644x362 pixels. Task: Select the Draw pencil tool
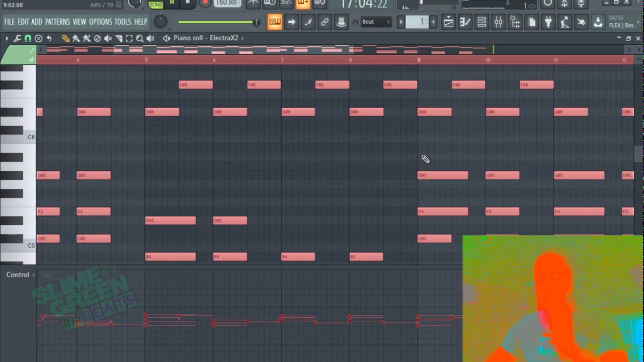pyautogui.click(x=65, y=38)
